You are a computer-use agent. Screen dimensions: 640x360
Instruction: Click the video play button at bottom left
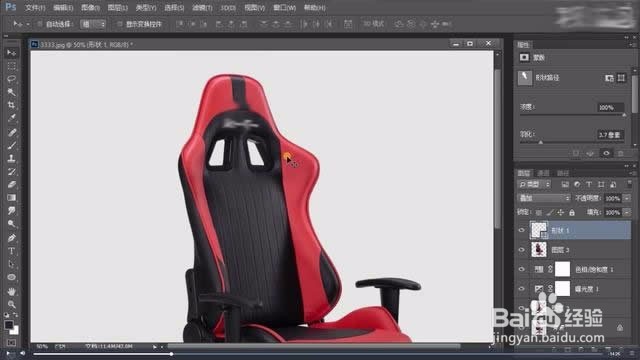pos(9,353)
